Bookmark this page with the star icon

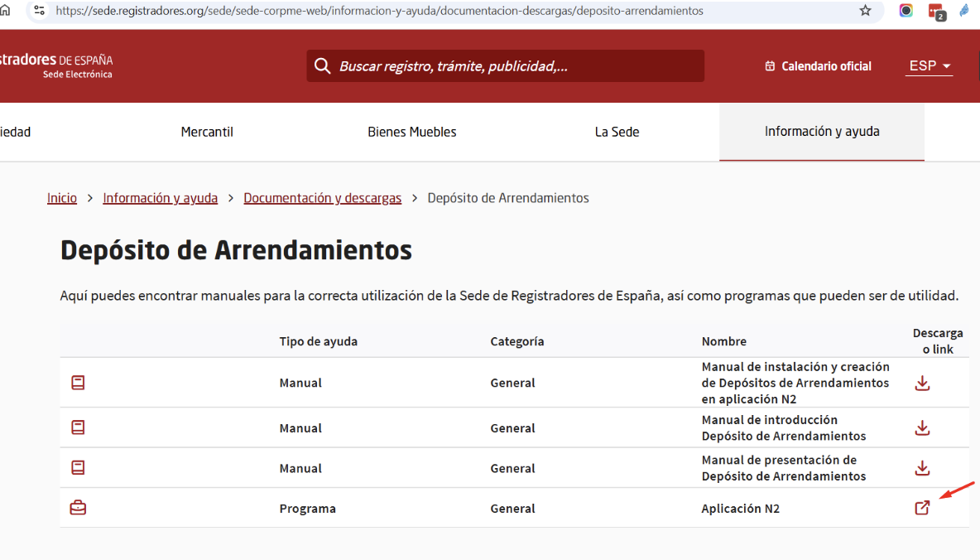pyautogui.click(x=865, y=11)
